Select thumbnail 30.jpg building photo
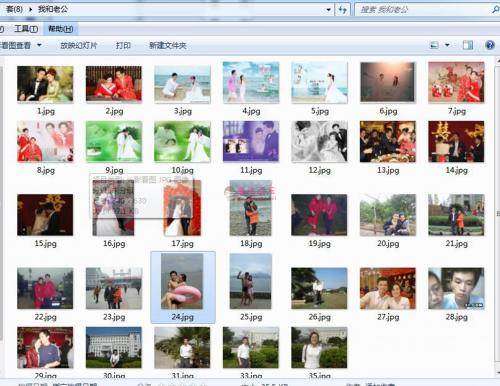 coord(114,347)
